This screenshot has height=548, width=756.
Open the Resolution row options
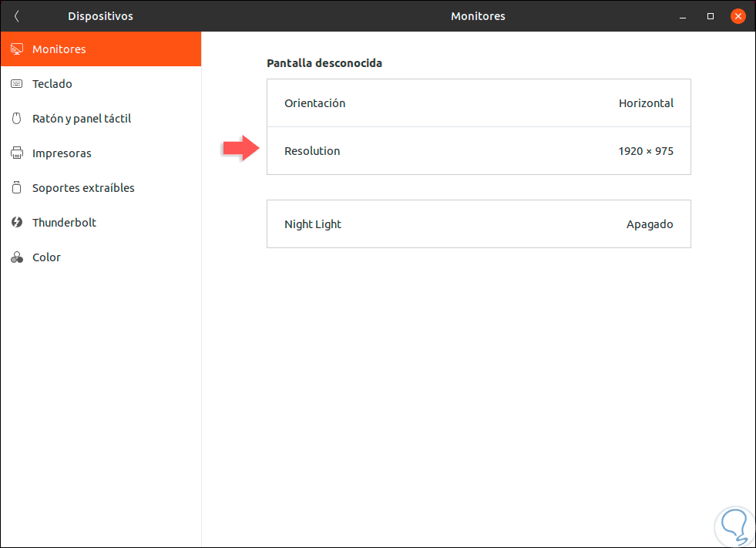(x=479, y=151)
